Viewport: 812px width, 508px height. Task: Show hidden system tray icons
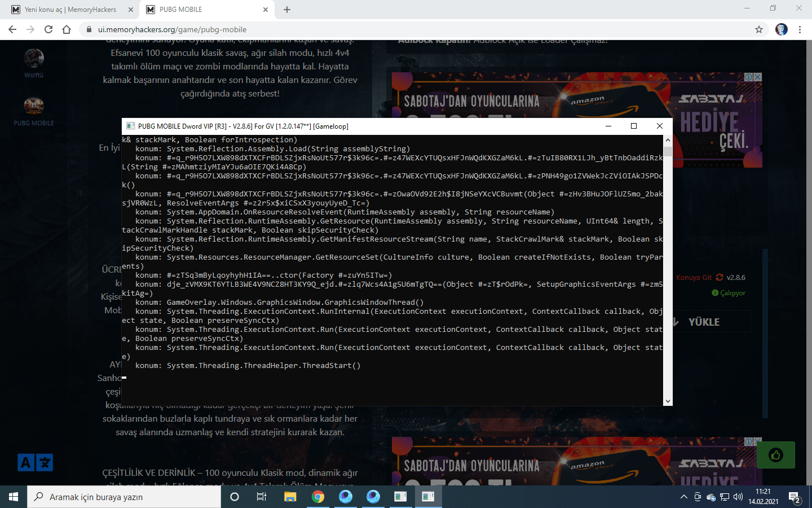tap(684, 497)
